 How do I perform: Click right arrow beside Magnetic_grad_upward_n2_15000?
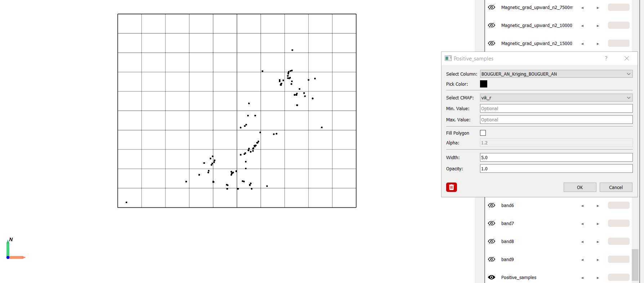point(598,44)
